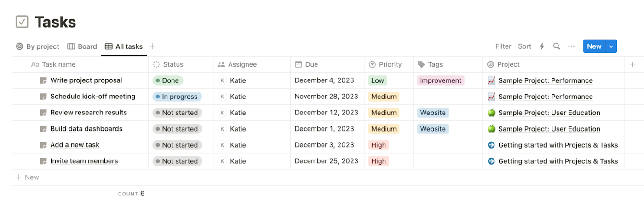Click the High priority tag for Invite team members
Screen dimensions: 644x206
[379, 161]
